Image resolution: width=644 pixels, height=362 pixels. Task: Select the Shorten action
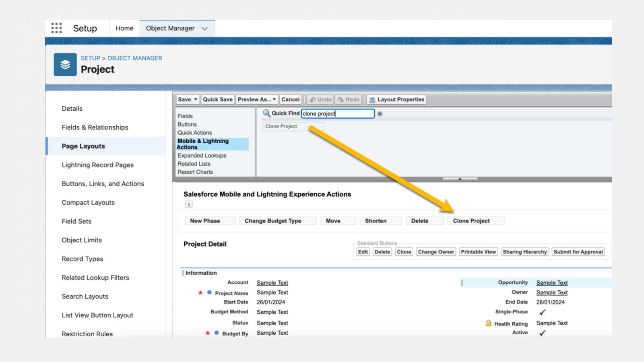point(381,221)
